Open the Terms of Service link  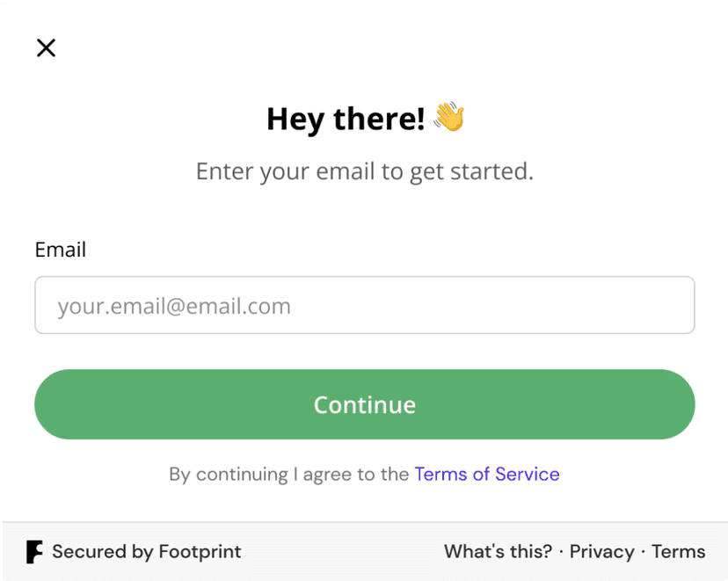(x=487, y=475)
